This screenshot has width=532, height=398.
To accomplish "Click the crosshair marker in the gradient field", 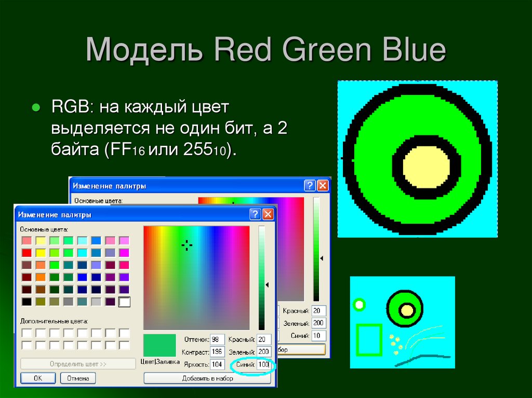I will pyautogui.click(x=187, y=246).
